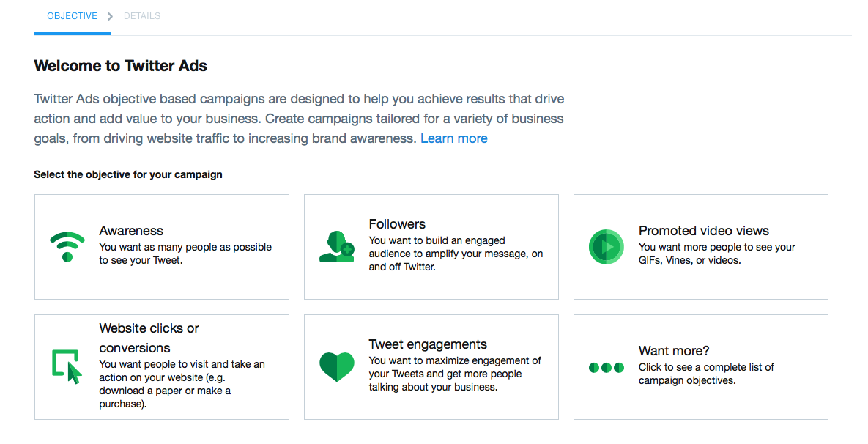Click the three green dots icon
The image size is (868, 444).
tap(606, 367)
